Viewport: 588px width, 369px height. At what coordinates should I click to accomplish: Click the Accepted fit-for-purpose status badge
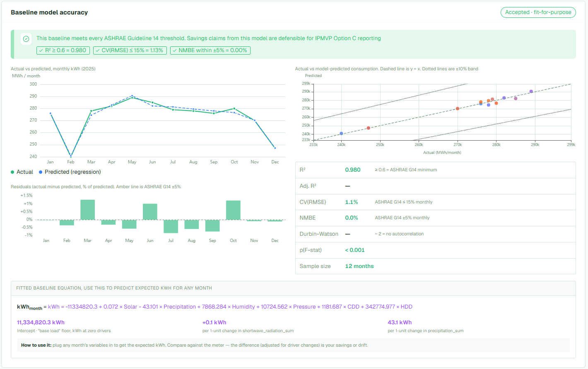(x=538, y=12)
